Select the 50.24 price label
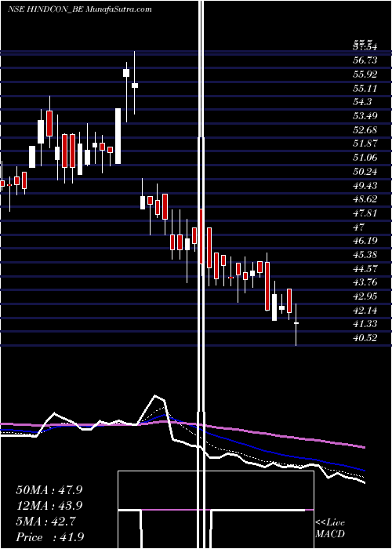 pyautogui.click(x=365, y=172)
